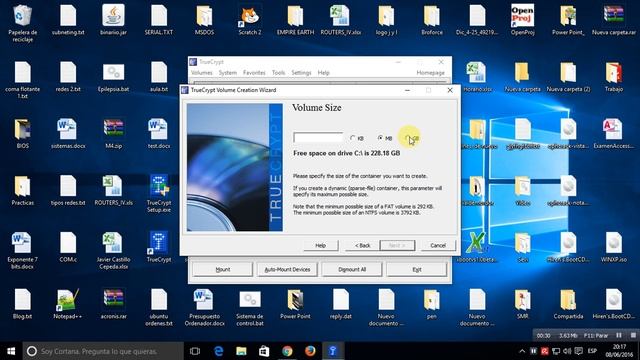Select the Epilepsia.bat batch file icon
Viewport: 640px width, 360px height.
coord(113,77)
